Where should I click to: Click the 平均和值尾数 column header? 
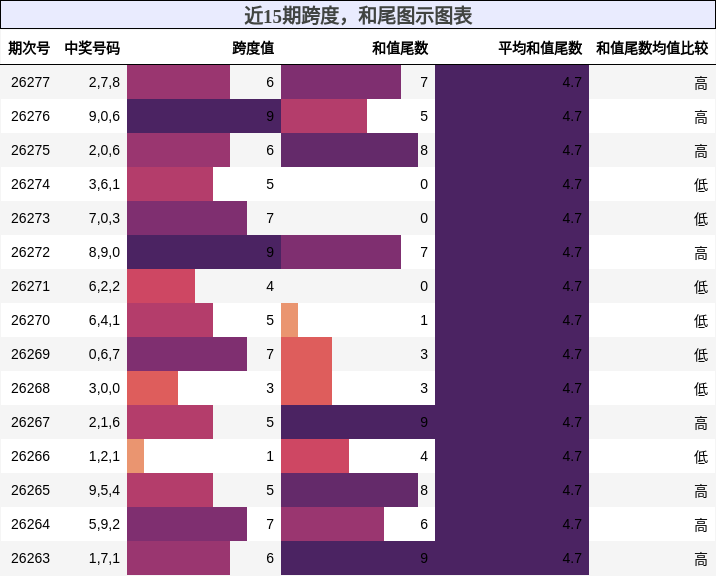click(540, 48)
